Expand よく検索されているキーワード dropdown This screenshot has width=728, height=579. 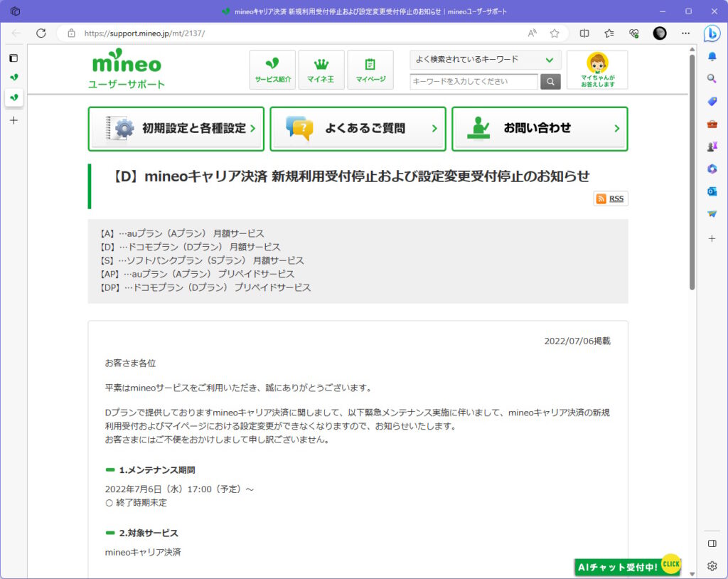(485, 60)
